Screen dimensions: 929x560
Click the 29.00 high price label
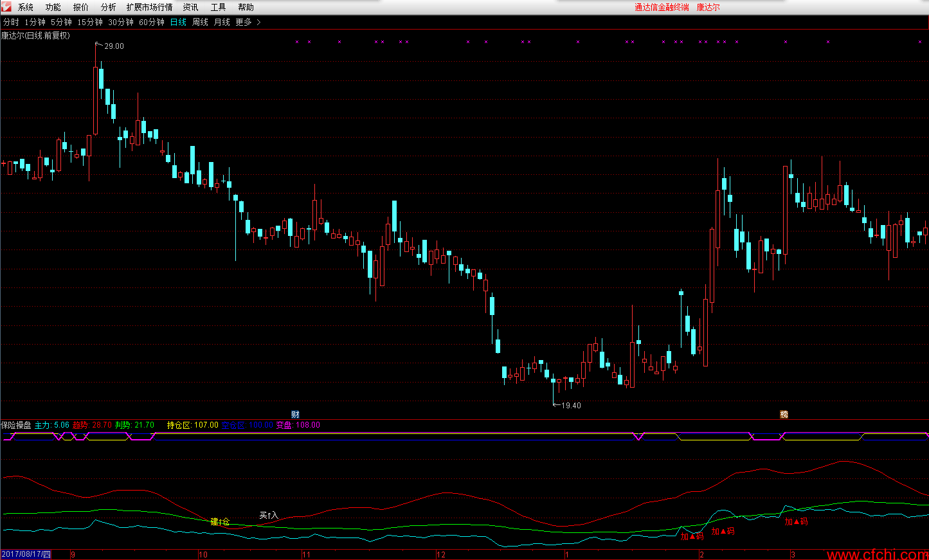pos(114,46)
